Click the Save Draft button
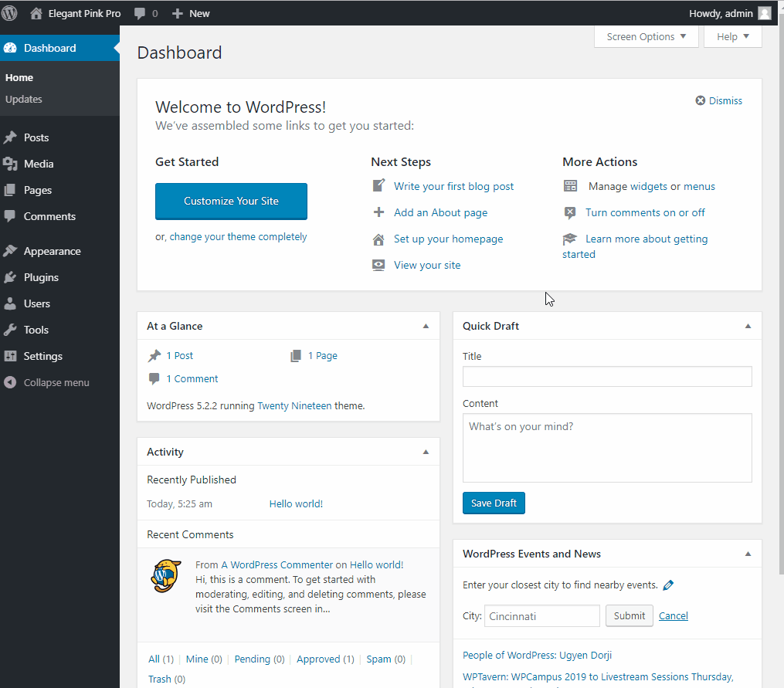 494,503
